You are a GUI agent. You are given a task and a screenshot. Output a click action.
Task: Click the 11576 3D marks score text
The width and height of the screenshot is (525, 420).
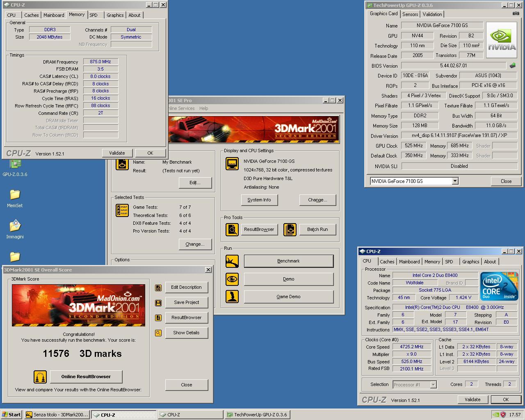click(82, 354)
